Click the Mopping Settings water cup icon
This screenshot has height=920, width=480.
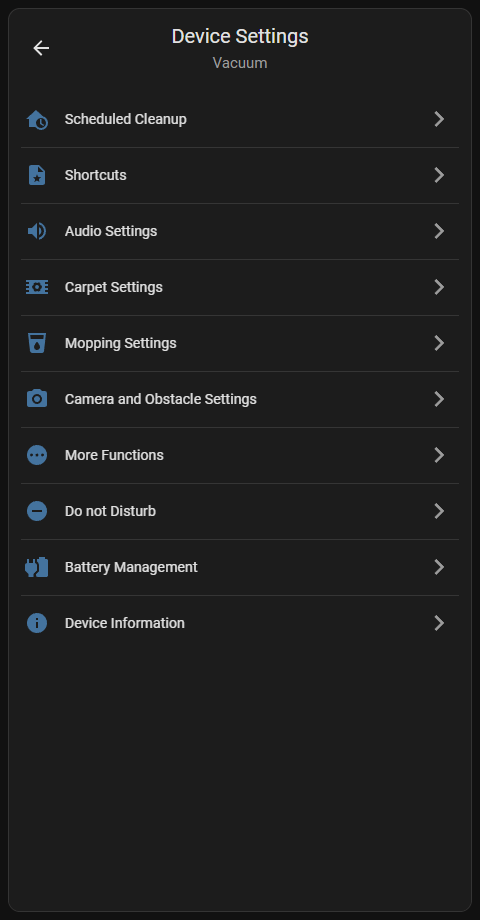click(37, 343)
